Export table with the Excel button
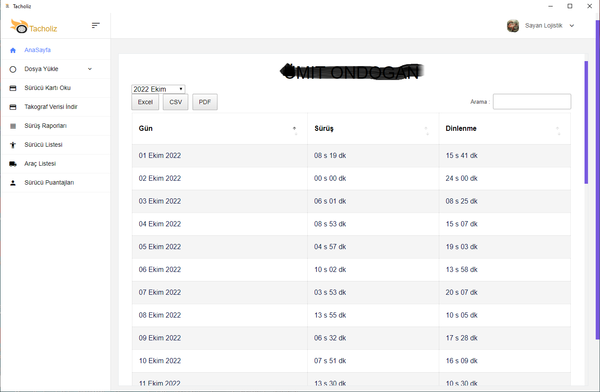Screen dimensions: 600x392 pos(145,102)
